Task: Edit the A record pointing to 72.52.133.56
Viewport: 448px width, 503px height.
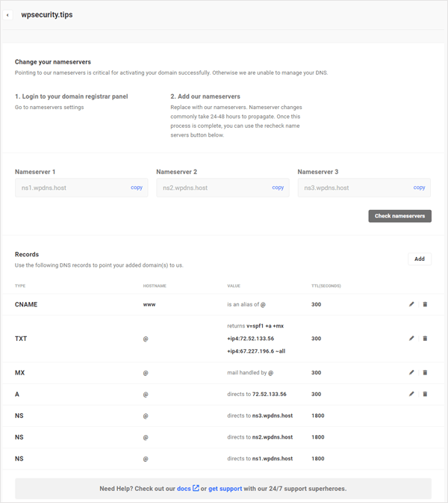Action: point(411,394)
